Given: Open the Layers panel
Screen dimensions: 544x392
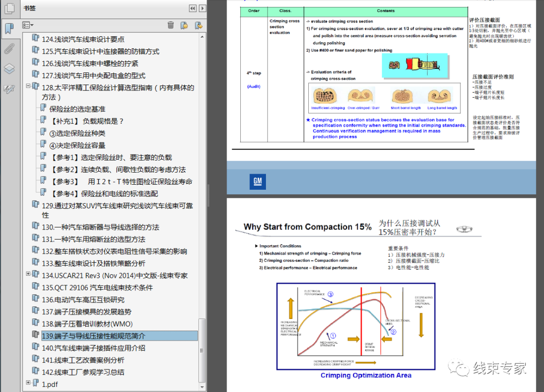Looking at the screenshot, I should [x=9, y=69].
